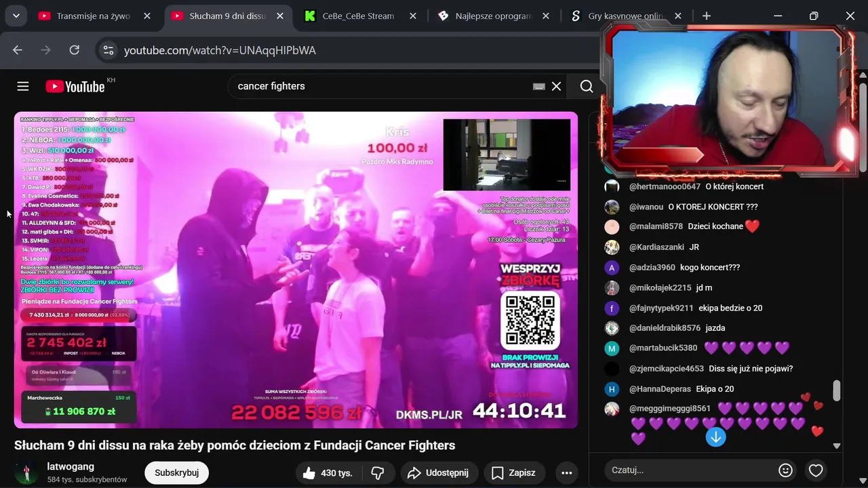
Task: Switch to the CeBe_CeBe Stream tab
Action: pyautogui.click(x=359, y=16)
